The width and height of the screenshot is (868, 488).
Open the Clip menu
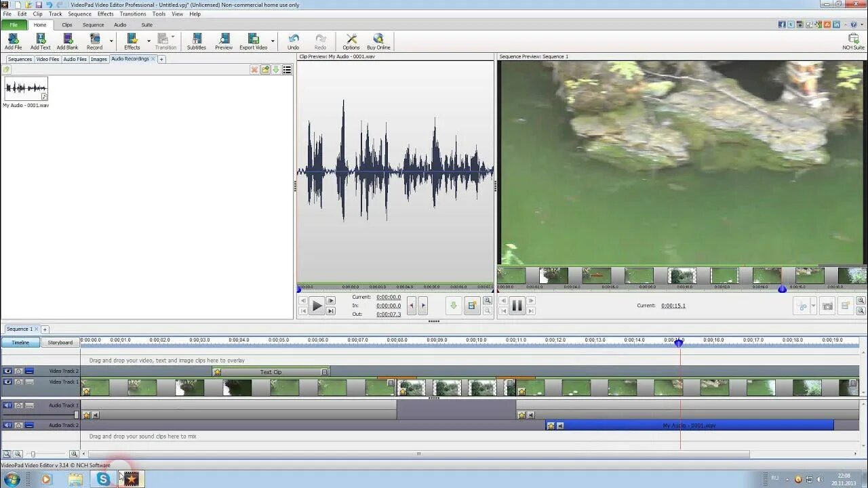pyautogui.click(x=38, y=14)
